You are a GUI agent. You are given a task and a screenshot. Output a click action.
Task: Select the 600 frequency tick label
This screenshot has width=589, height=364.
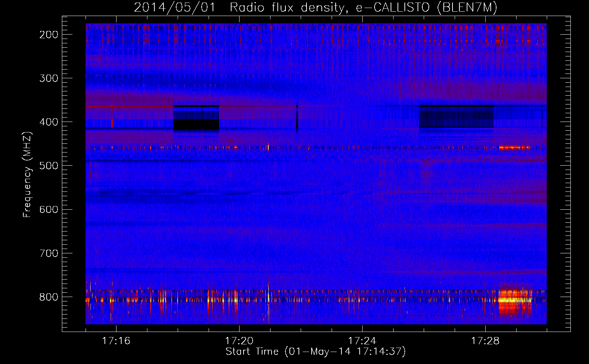pyautogui.click(x=49, y=209)
